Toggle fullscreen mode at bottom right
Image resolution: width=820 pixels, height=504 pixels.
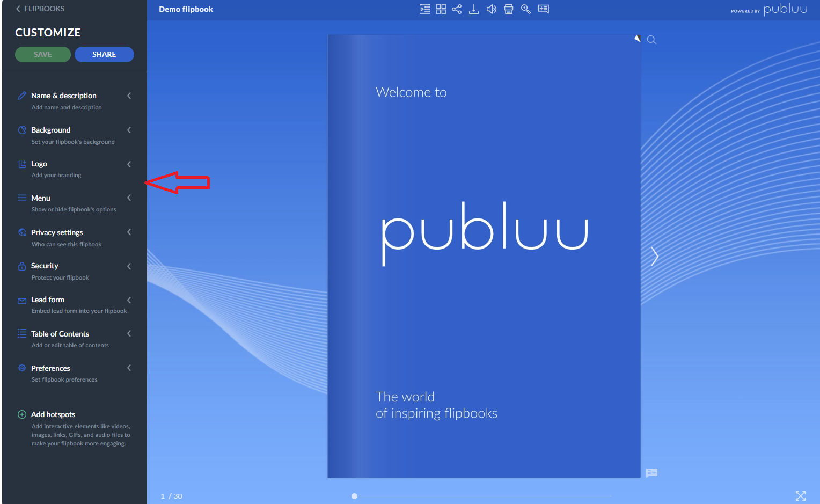point(800,495)
